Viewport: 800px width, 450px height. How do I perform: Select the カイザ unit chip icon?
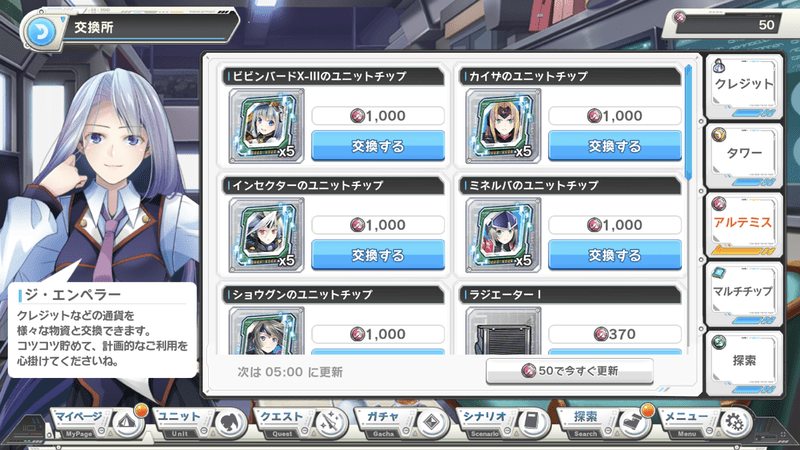(x=503, y=126)
